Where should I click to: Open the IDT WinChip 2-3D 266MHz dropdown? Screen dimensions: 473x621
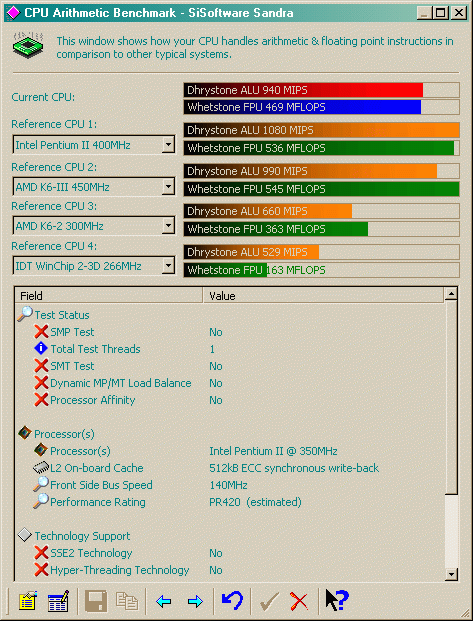click(x=94, y=266)
